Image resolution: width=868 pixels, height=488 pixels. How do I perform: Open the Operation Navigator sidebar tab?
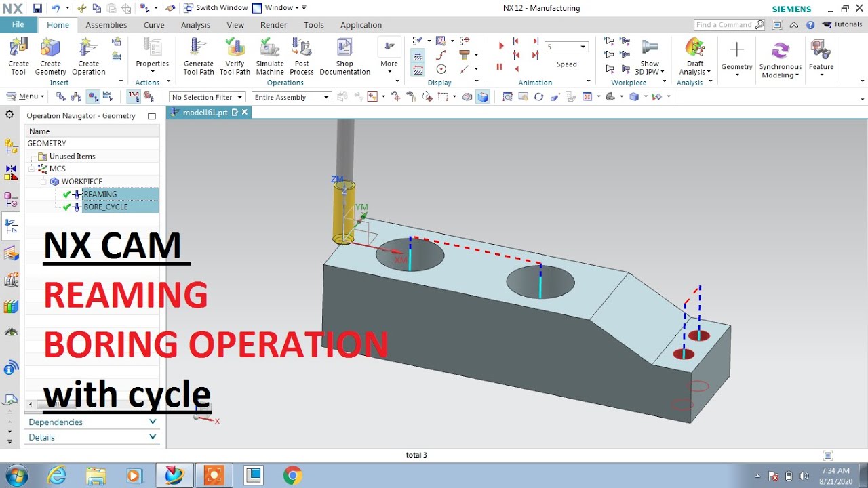[11, 226]
